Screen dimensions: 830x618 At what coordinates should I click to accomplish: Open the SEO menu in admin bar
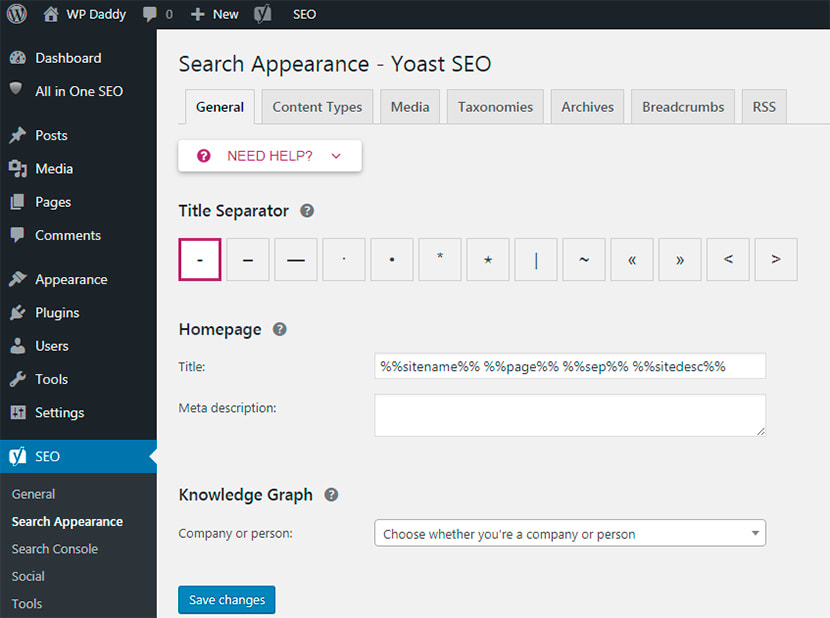(x=304, y=14)
